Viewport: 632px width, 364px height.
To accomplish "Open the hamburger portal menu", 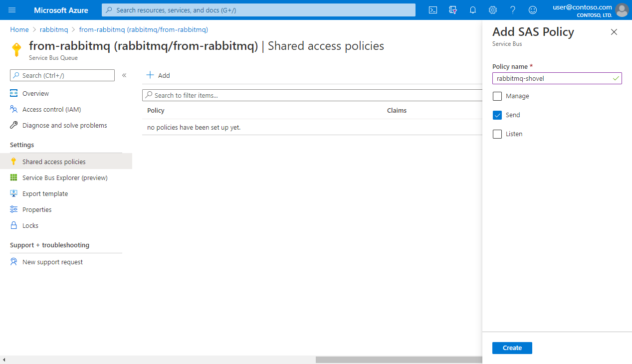I will pos(12,10).
